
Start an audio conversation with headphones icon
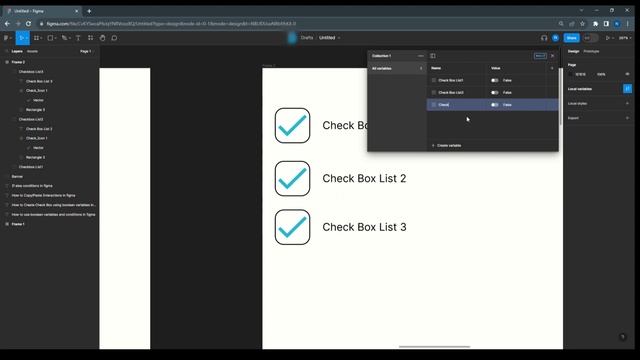(x=544, y=38)
